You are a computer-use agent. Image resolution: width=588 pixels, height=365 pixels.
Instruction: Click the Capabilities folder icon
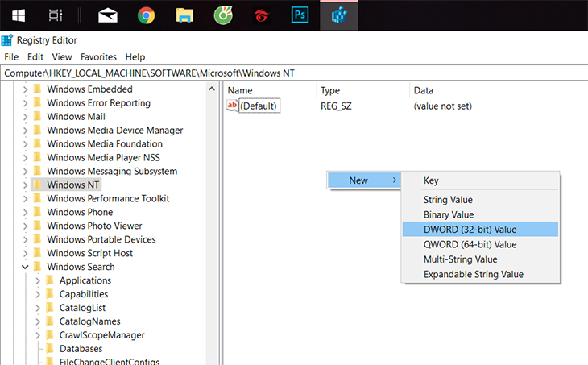click(50, 294)
